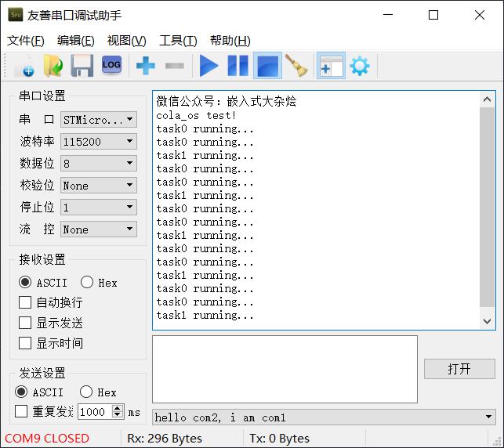Click the Tx: 0 Bytes counter

pos(279,439)
